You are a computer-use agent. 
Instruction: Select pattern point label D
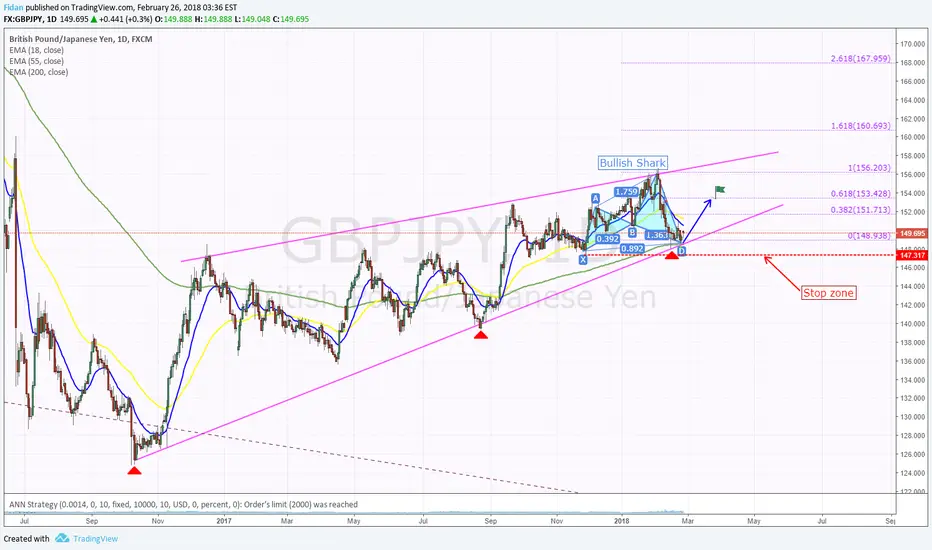[681, 251]
